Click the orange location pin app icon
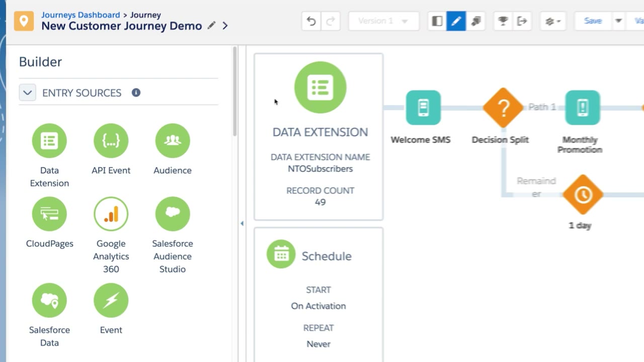 24,21
